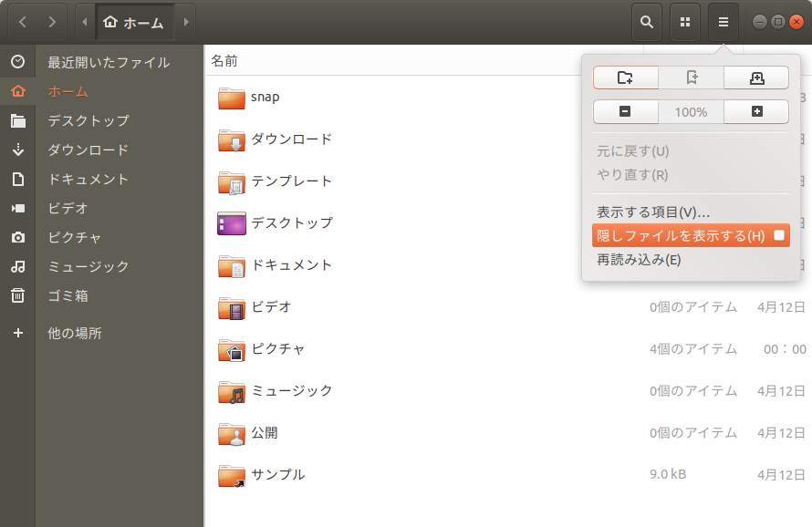Enable 隠しファイルを表示する checkbox
Viewport: 812px width, 527px height.
[780, 235]
